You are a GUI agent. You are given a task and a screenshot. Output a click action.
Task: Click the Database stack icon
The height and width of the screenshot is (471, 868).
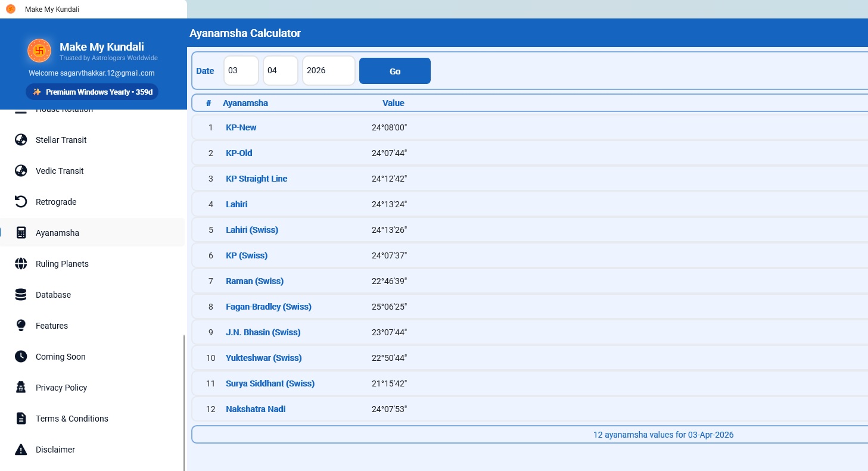[21, 295]
